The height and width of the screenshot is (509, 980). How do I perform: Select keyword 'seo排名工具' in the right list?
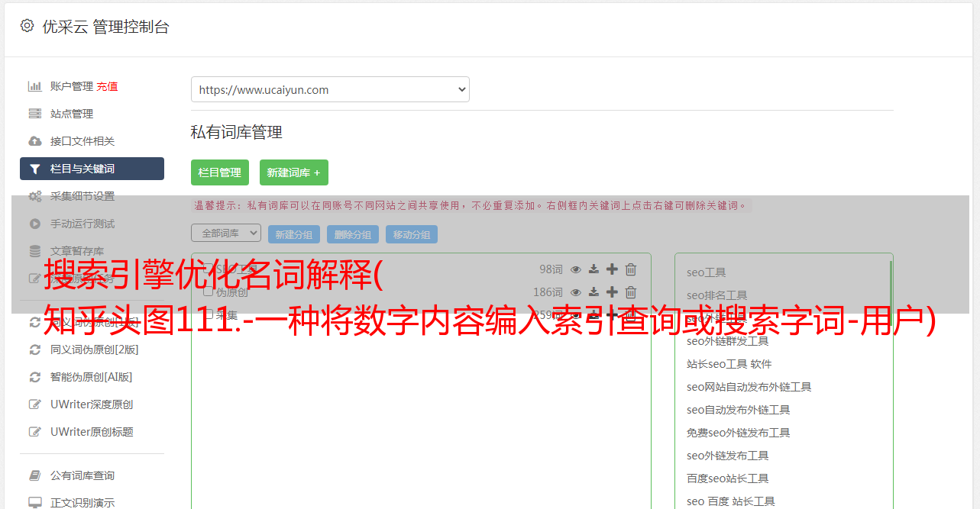click(x=717, y=295)
